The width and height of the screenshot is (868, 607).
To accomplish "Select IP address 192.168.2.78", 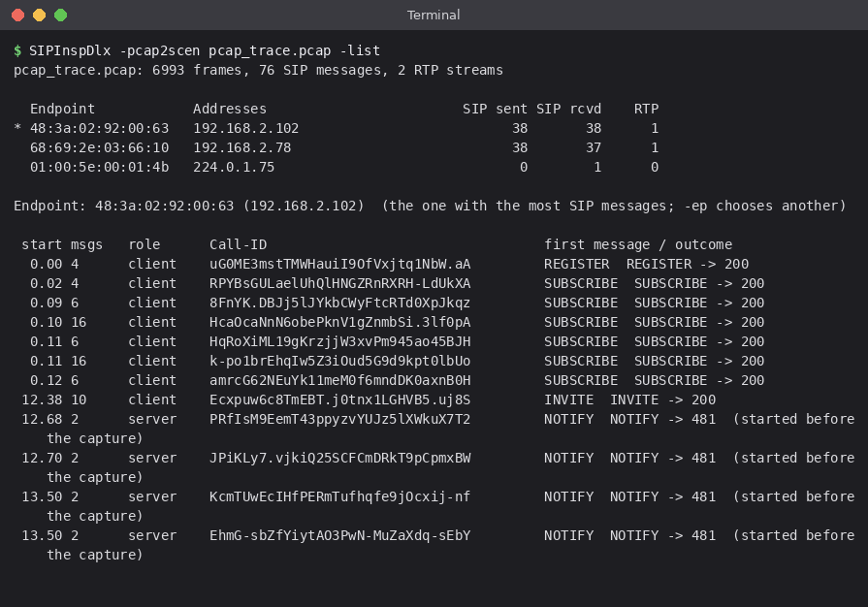I will click(241, 147).
